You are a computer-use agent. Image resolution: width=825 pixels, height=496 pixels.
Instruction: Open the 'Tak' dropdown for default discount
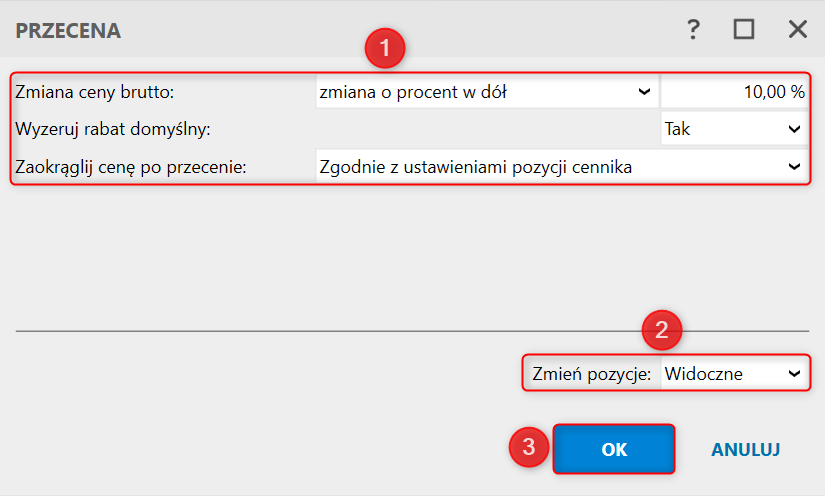[735, 129]
